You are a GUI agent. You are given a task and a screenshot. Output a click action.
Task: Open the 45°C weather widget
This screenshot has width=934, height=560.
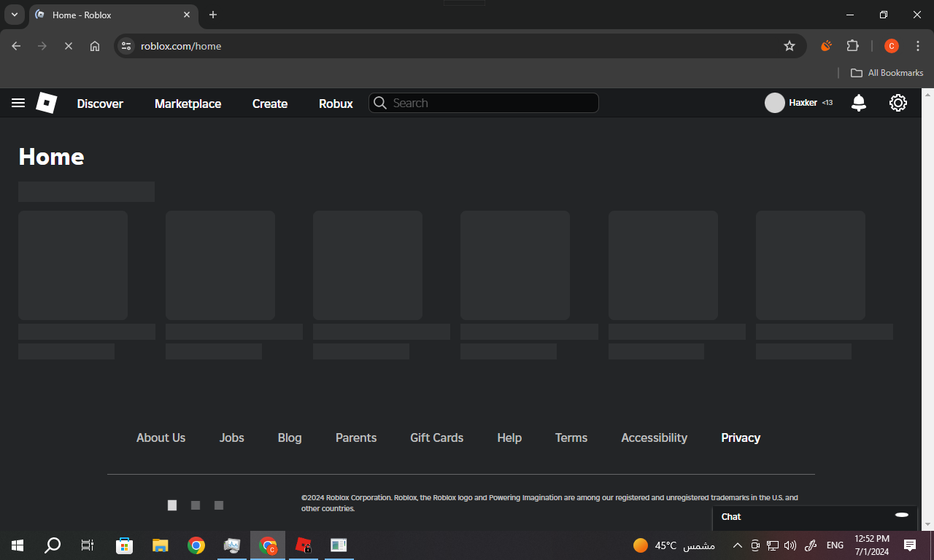coord(674,545)
